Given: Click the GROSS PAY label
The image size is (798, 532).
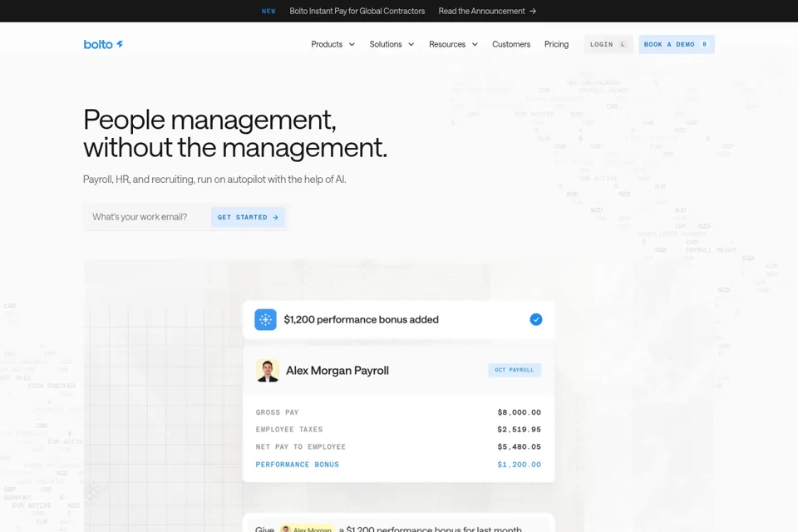Looking at the screenshot, I should (x=277, y=412).
